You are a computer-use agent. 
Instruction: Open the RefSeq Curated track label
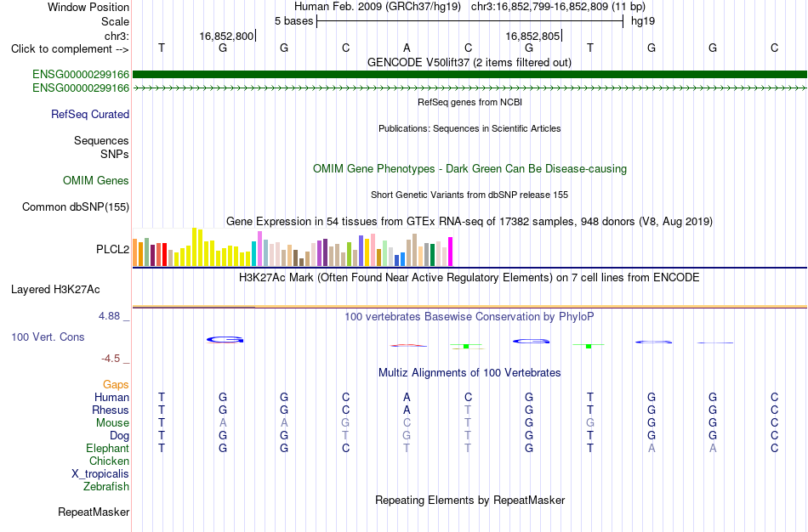(90, 115)
